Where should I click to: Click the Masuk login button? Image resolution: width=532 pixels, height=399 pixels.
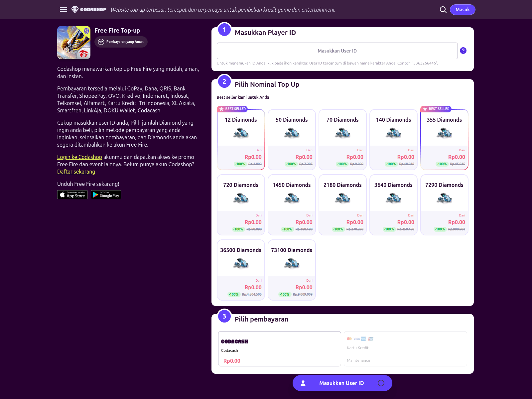tap(463, 10)
